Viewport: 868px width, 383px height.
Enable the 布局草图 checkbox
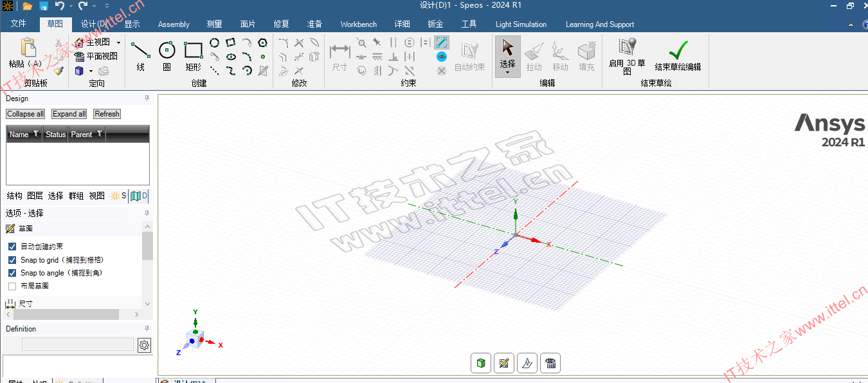(x=12, y=286)
